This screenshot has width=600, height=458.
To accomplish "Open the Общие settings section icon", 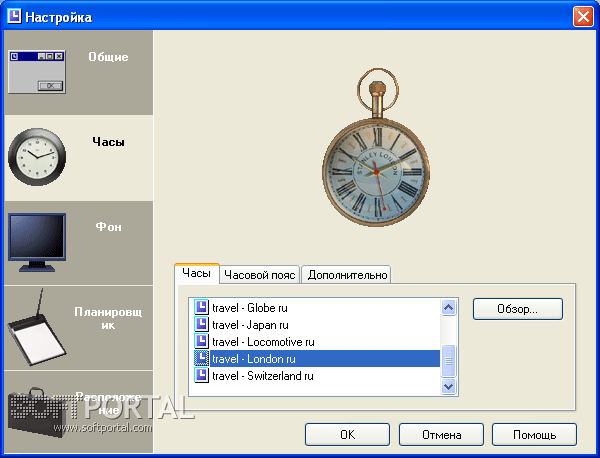I will pyautogui.click(x=37, y=72).
